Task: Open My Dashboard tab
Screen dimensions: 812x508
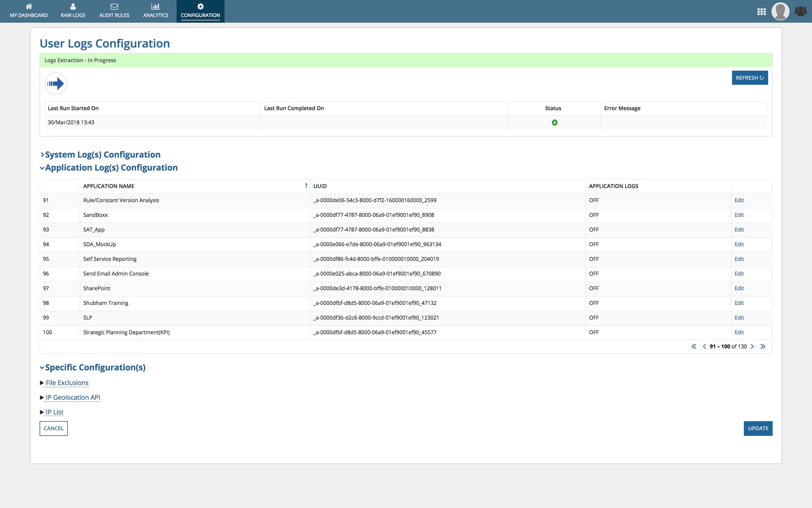Action: pyautogui.click(x=29, y=11)
